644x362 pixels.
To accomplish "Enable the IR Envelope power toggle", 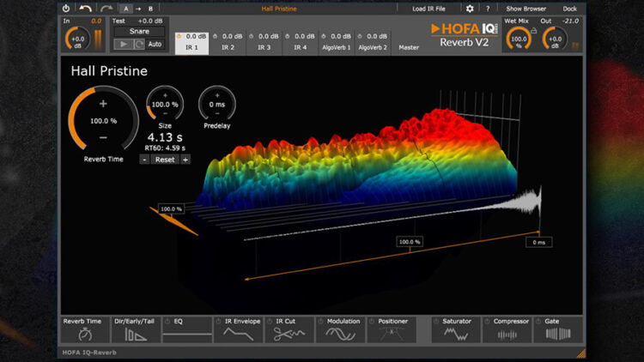I will (x=218, y=322).
